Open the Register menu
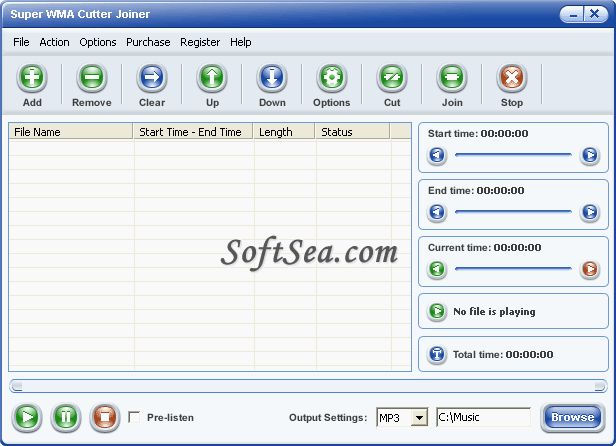The height and width of the screenshot is (446, 616). tap(200, 42)
